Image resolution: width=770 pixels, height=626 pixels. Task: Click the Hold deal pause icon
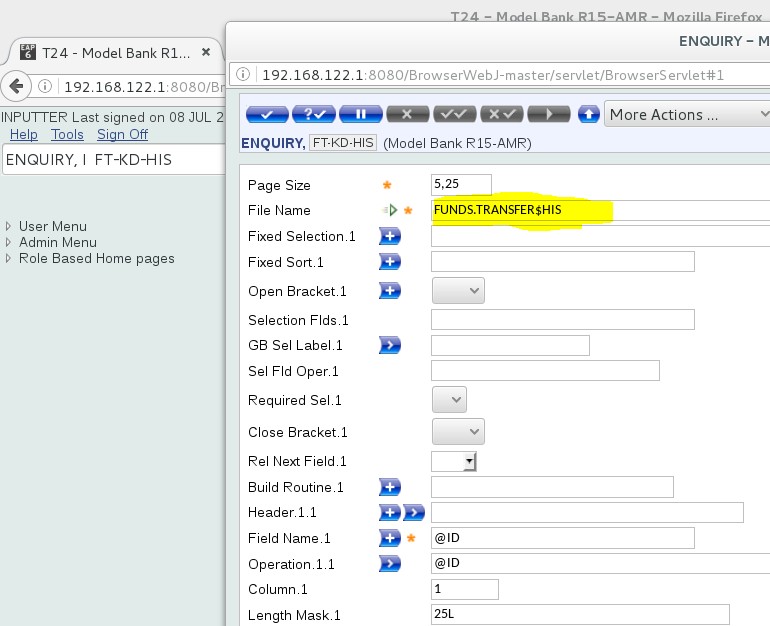[360, 114]
